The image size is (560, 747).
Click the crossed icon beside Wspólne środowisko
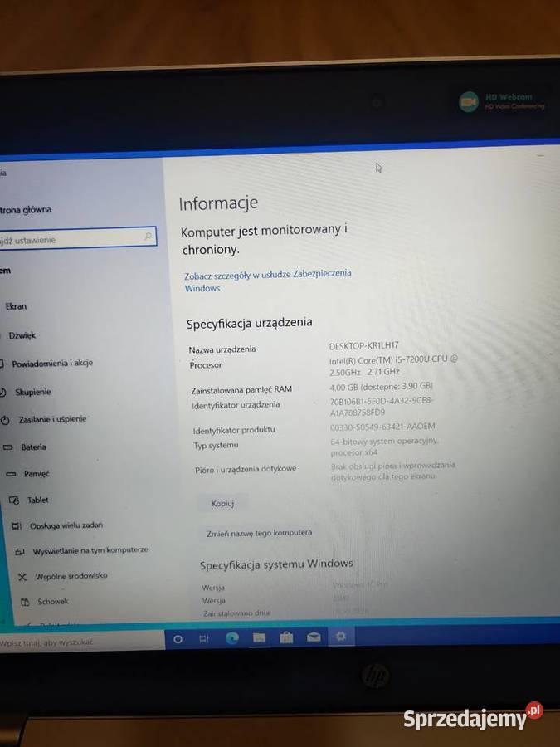(x=22, y=577)
